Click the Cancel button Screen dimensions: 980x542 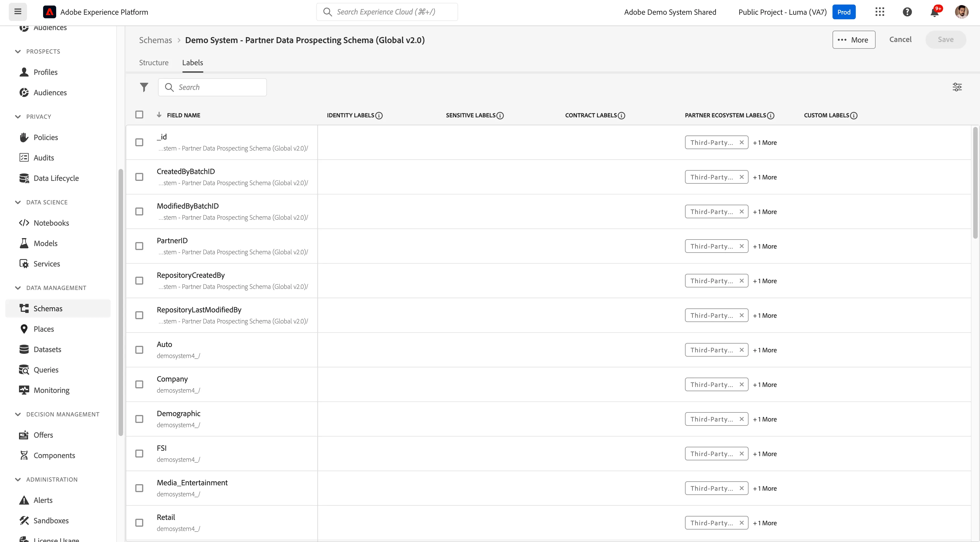click(x=900, y=39)
